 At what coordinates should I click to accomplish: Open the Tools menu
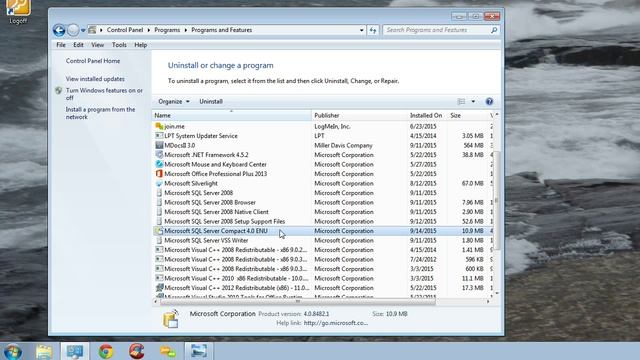(x=119, y=45)
